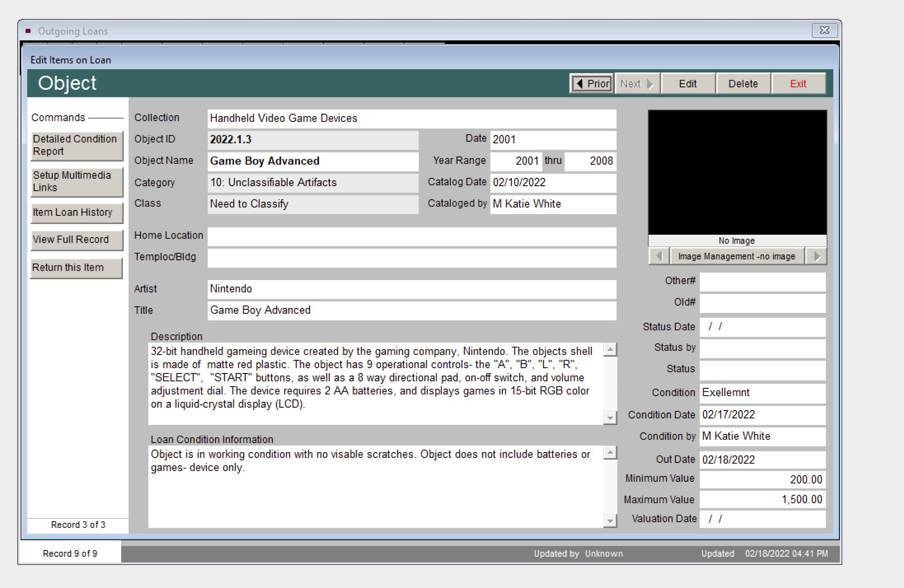Click Return this Item command
The image size is (904, 588).
point(76,268)
